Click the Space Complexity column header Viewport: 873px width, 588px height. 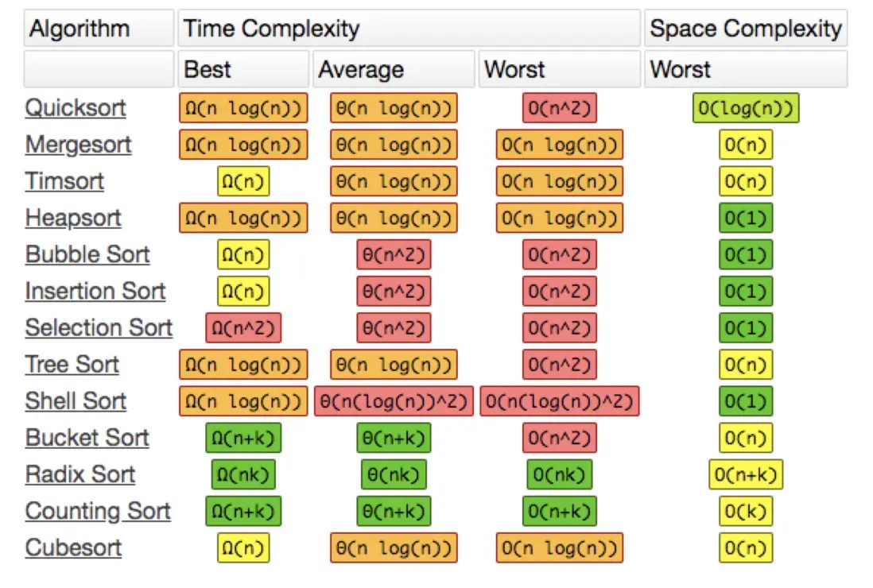pyautogui.click(x=745, y=29)
